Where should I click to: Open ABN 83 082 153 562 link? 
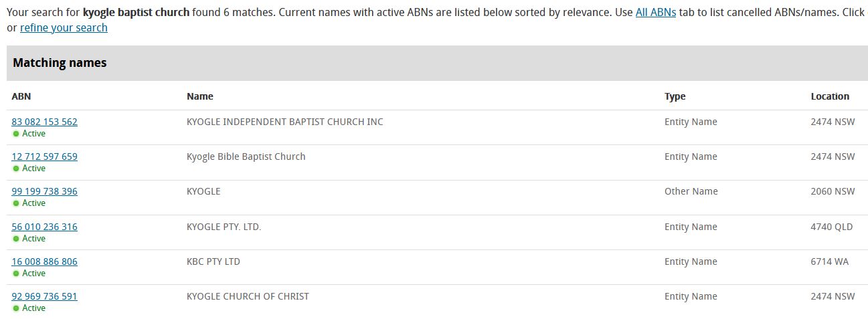[x=44, y=122]
